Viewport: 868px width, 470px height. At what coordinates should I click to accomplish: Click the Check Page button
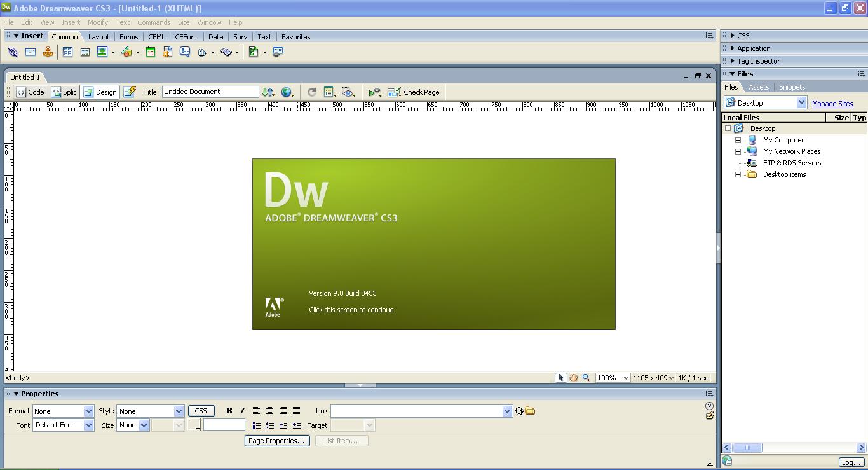coord(414,92)
